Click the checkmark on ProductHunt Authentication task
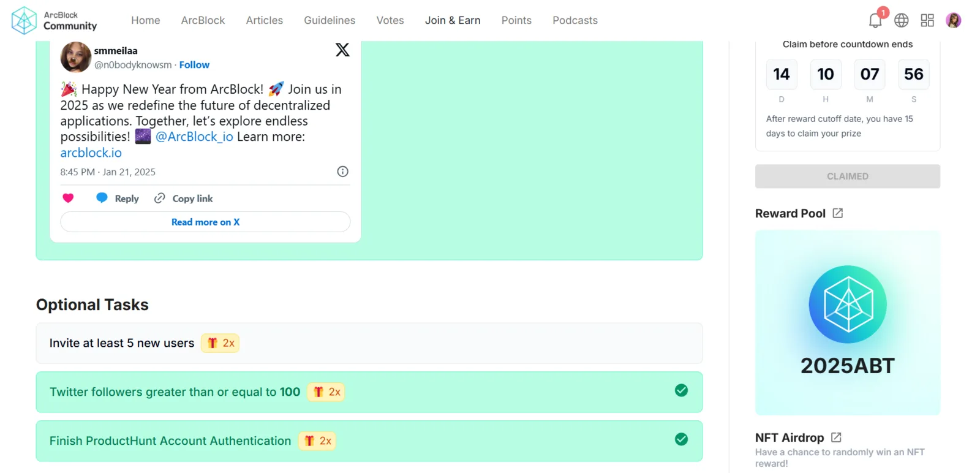The image size is (980, 473). click(x=681, y=439)
